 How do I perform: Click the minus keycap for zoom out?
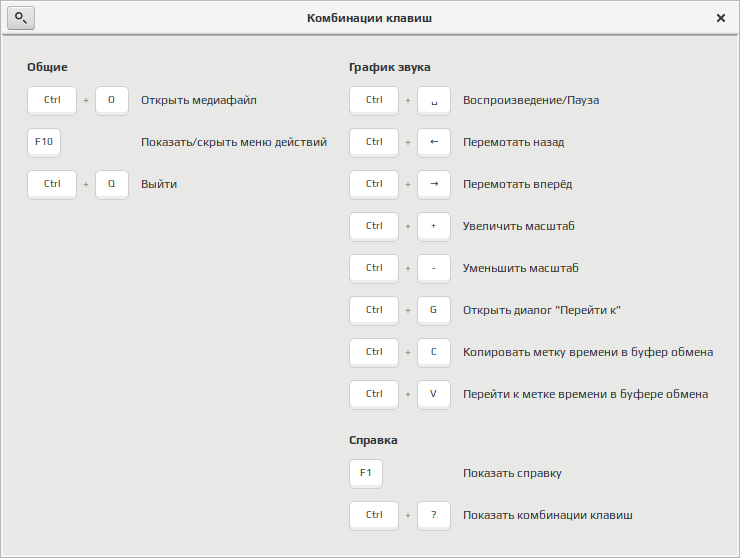434,268
